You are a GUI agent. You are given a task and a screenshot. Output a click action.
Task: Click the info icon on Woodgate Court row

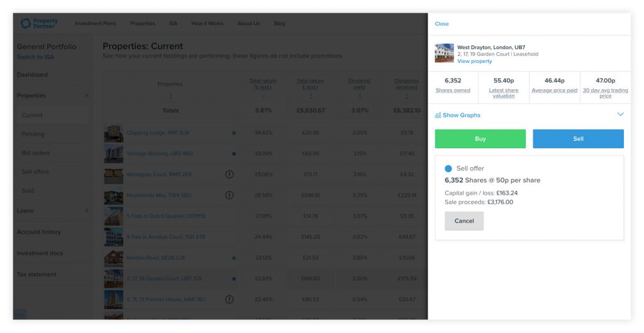tap(230, 174)
